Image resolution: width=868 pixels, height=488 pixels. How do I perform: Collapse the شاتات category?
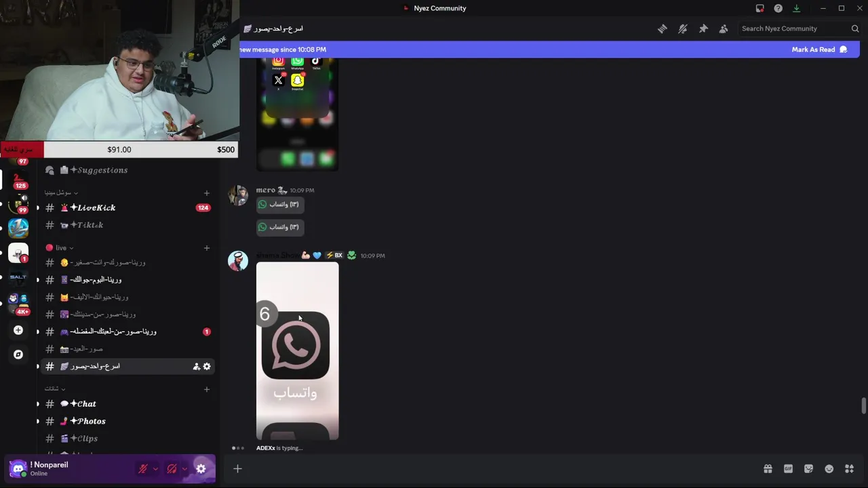pos(55,388)
